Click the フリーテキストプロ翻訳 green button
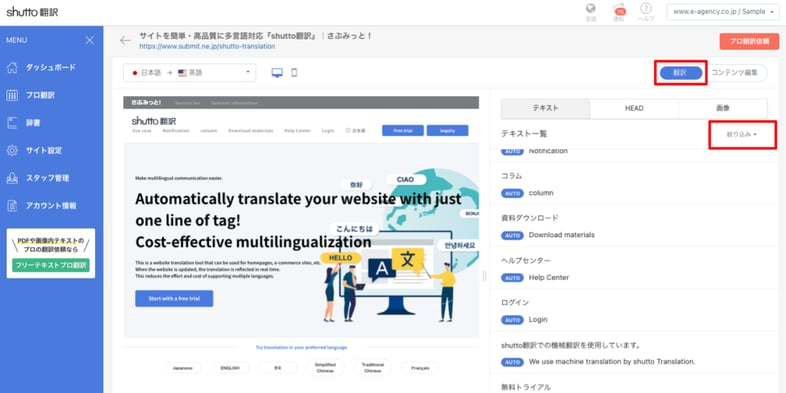This screenshot has height=393, width=786. tap(51, 265)
